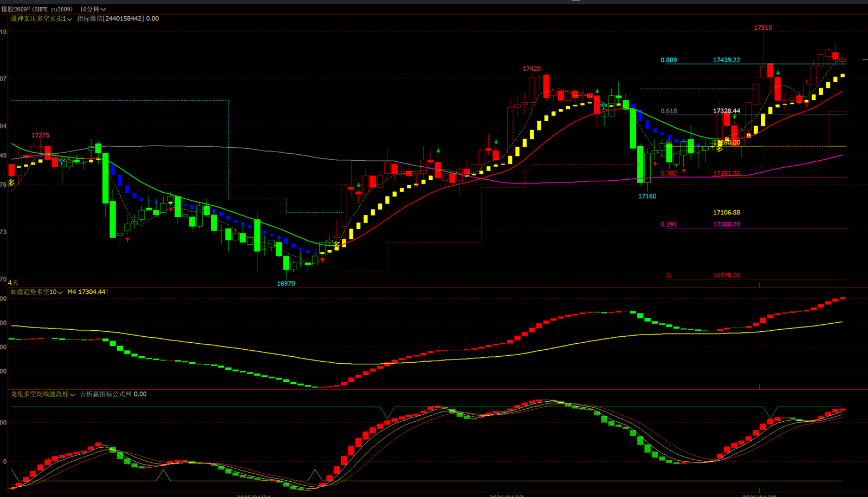Click the leftmost red buy arrow on chart

pos(127,239)
